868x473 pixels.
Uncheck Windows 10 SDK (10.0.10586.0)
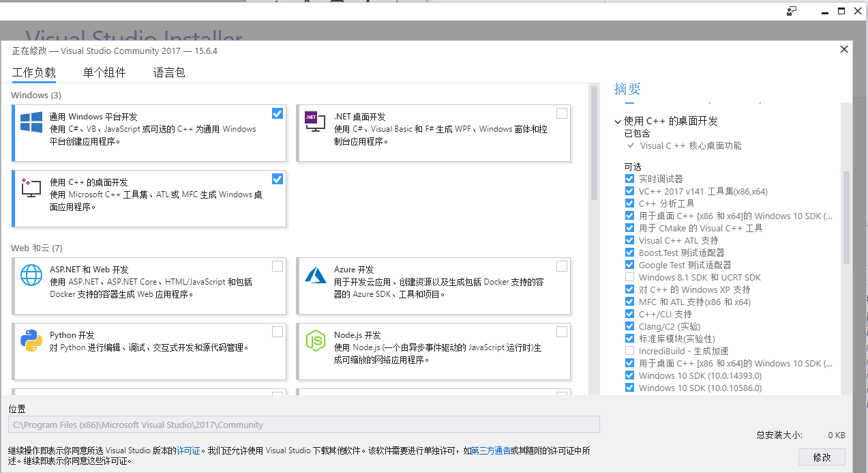click(629, 388)
